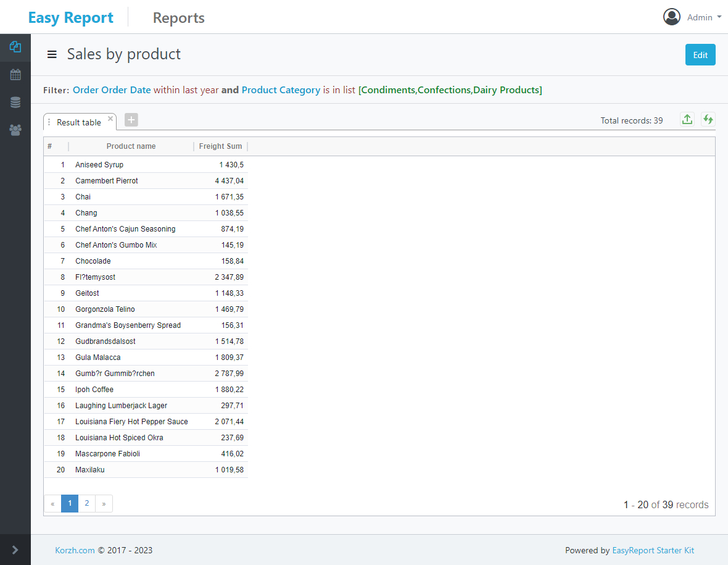Export the result table using the upload icon
Image resolution: width=728 pixels, height=565 pixels.
tap(687, 119)
